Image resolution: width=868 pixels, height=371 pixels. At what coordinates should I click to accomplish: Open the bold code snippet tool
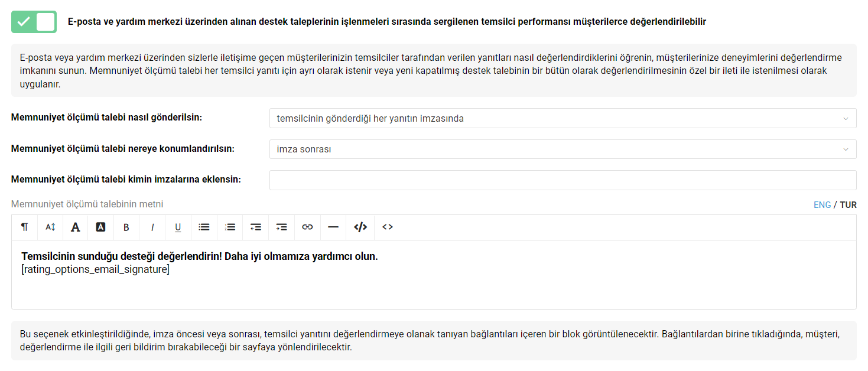tap(360, 227)
